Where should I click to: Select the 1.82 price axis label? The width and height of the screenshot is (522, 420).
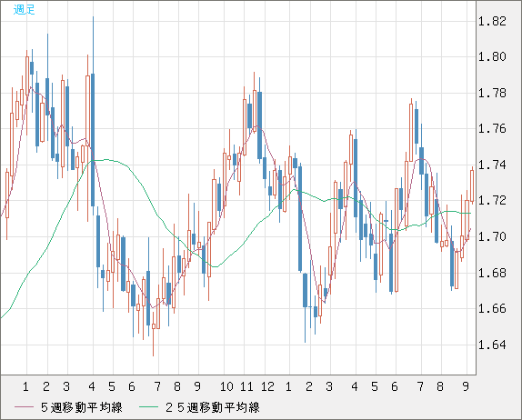point(492,21)
